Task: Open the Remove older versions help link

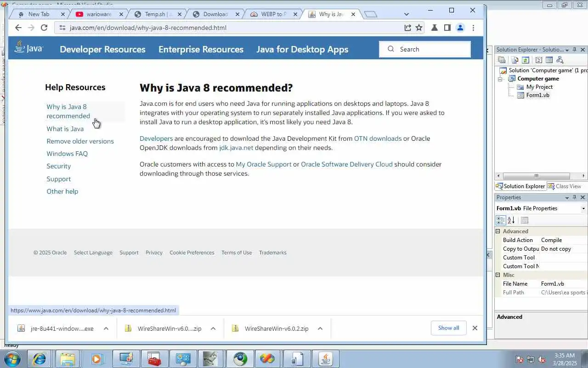Action: tap(80, 141)
